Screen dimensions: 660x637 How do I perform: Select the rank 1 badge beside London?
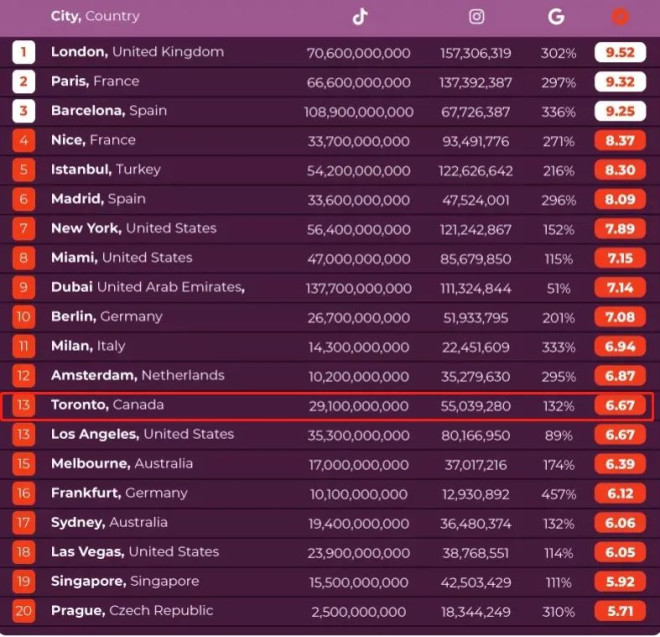coord(24,52)
